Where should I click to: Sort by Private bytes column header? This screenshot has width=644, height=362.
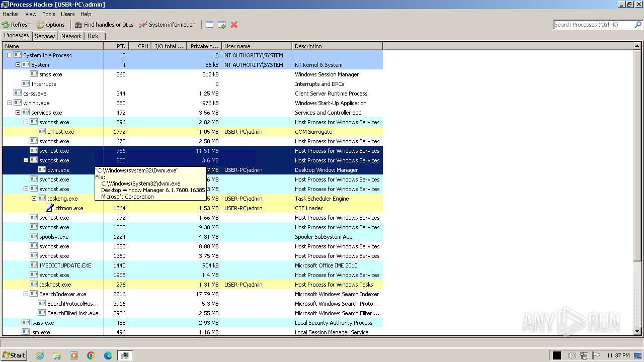click(x=203, y=46)
